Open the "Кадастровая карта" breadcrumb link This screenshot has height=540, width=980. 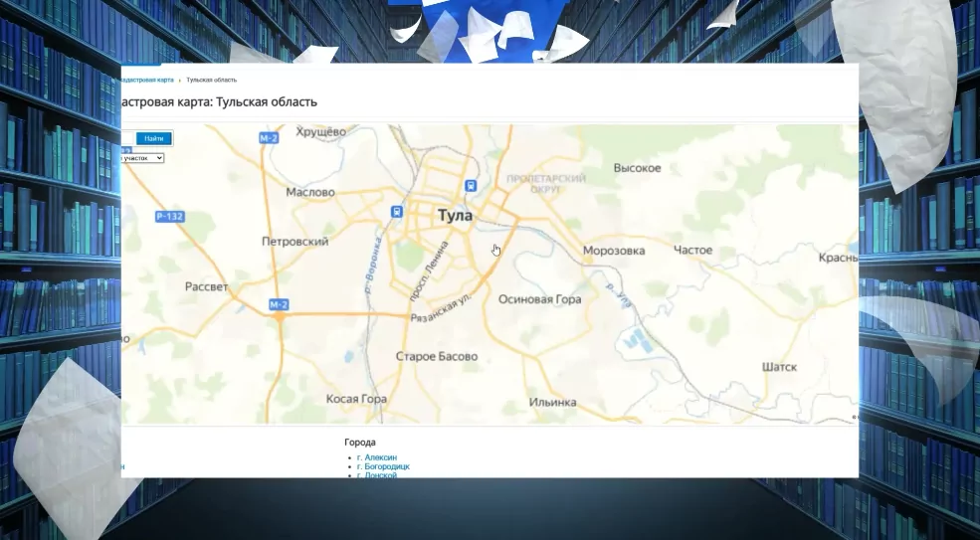(147, 80)
